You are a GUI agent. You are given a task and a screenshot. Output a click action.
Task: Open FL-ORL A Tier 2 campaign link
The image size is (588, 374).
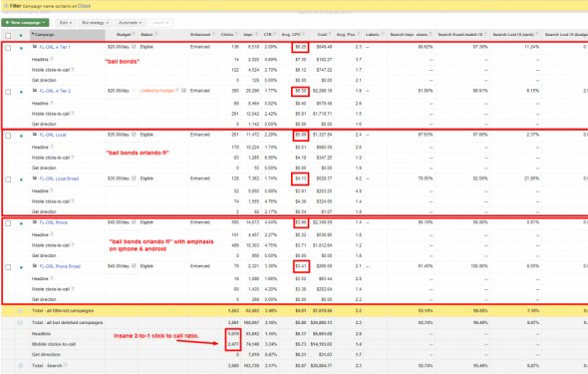coord(55,91)
